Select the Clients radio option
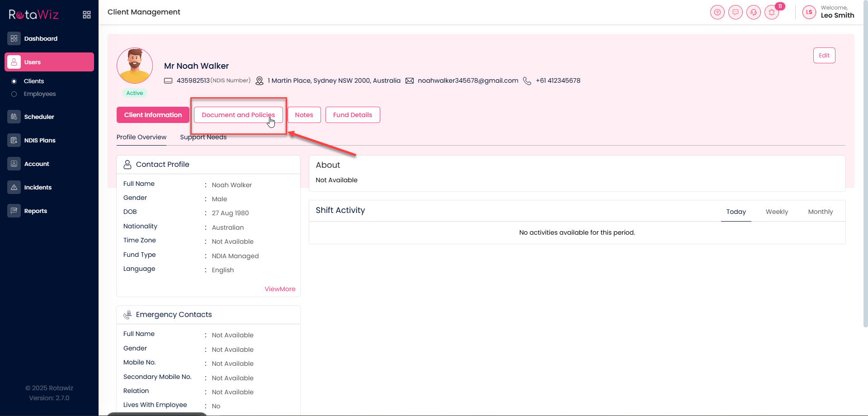The height and width of the screenshot is (416, 868). [x=14, y=81]
